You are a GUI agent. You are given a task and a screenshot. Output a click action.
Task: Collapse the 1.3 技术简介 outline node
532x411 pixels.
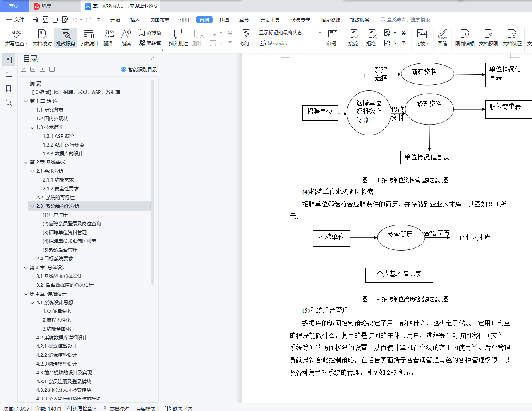point(32,127)
